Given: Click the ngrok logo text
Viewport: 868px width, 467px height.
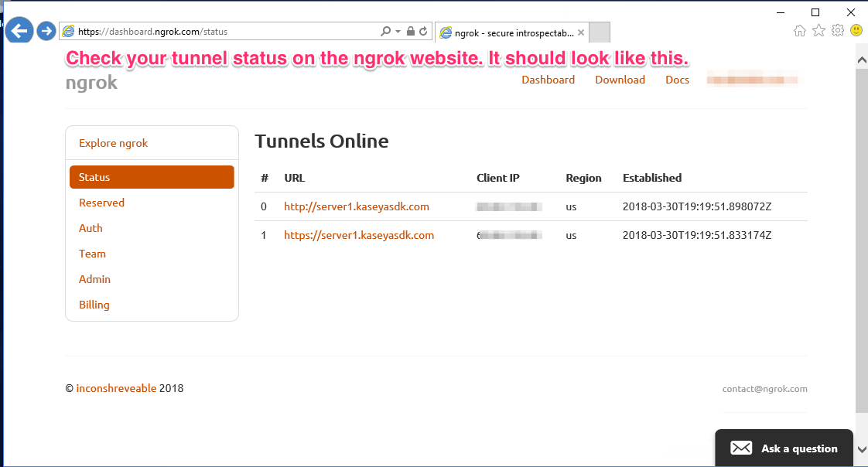Looking at the screenshot, I should 91,83.
